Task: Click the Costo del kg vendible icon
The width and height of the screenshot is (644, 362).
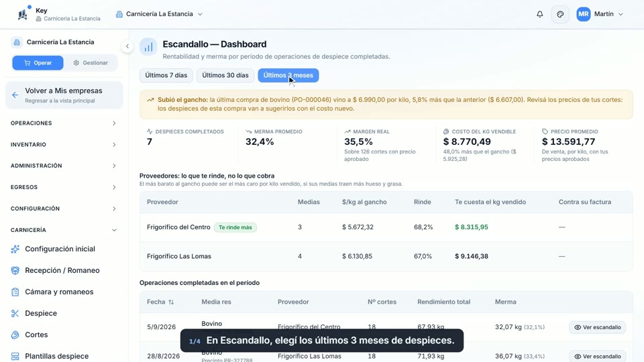Action: tap(446, 131)
